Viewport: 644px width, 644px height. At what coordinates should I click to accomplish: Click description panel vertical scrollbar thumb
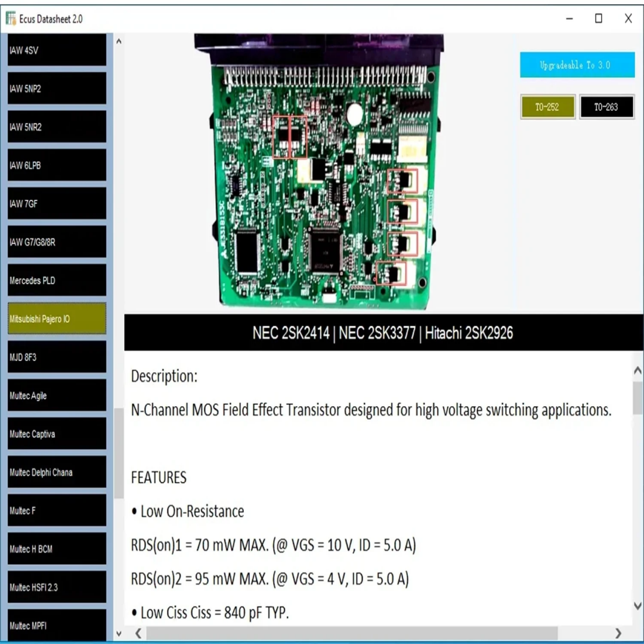click(637, 398)
